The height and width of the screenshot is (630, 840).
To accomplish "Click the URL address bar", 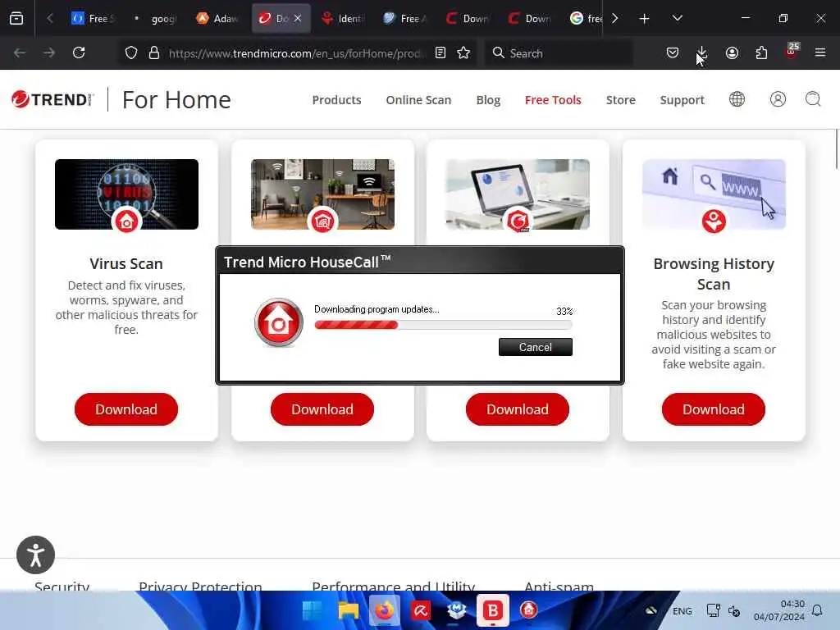I will (x=296, y=53).
